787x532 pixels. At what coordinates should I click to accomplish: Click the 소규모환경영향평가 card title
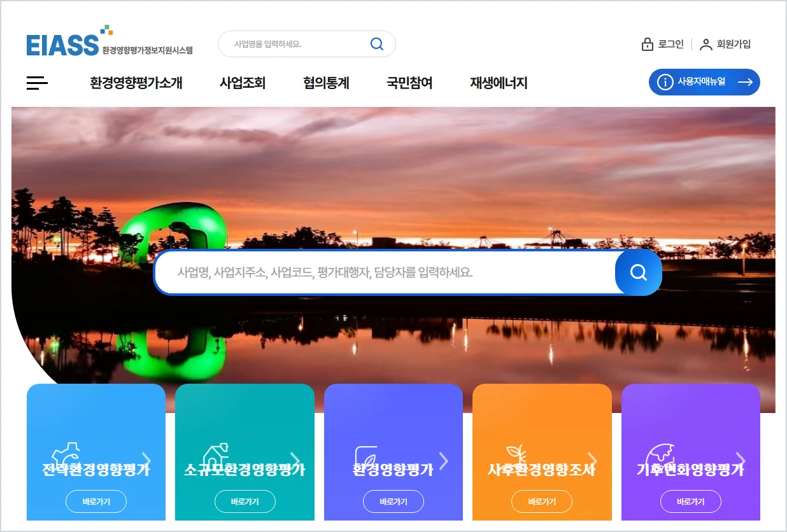point(245,470)
